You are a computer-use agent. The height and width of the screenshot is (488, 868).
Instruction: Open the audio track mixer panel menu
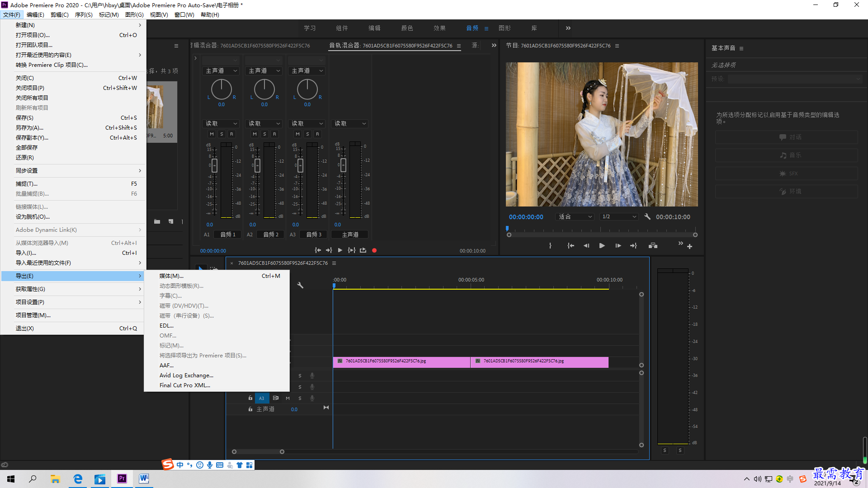pyautogui.click(x=459, y=46)
